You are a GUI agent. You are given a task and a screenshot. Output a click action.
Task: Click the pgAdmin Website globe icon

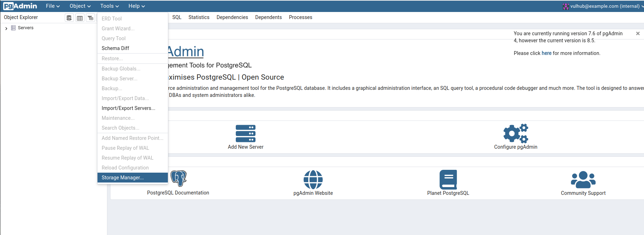tap(313, 180)
